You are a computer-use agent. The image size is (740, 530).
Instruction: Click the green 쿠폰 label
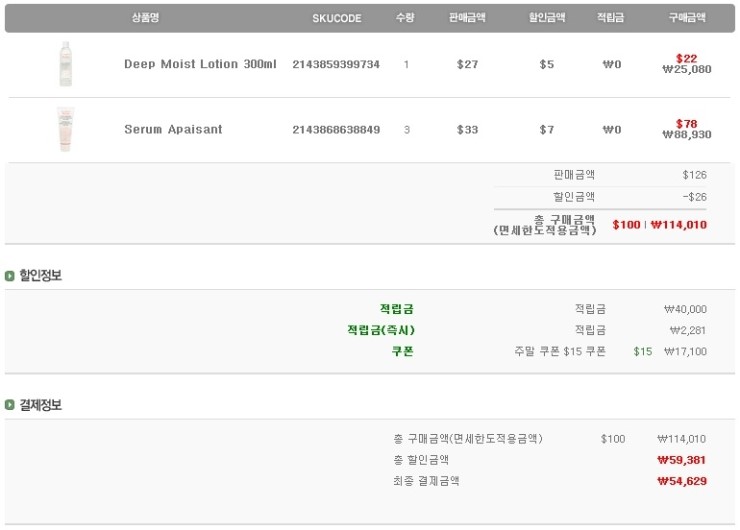[402, 351]
